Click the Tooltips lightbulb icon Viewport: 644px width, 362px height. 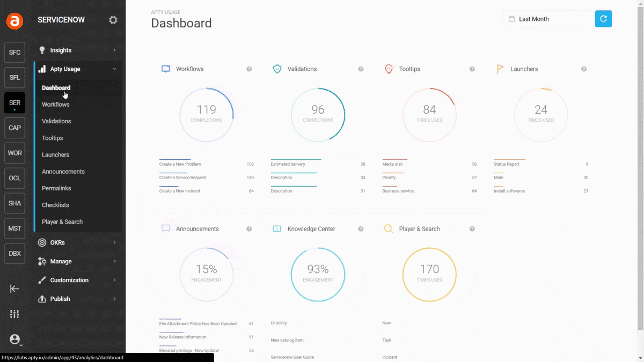pos(389,69)
